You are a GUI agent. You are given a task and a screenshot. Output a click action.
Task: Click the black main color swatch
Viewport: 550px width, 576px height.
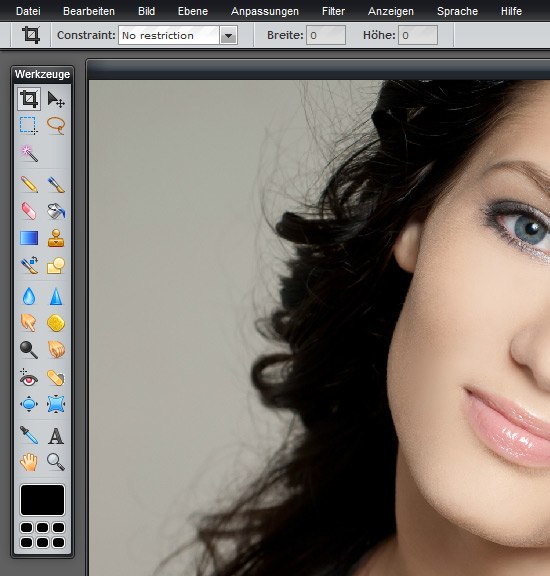click(x=42, y=500)
